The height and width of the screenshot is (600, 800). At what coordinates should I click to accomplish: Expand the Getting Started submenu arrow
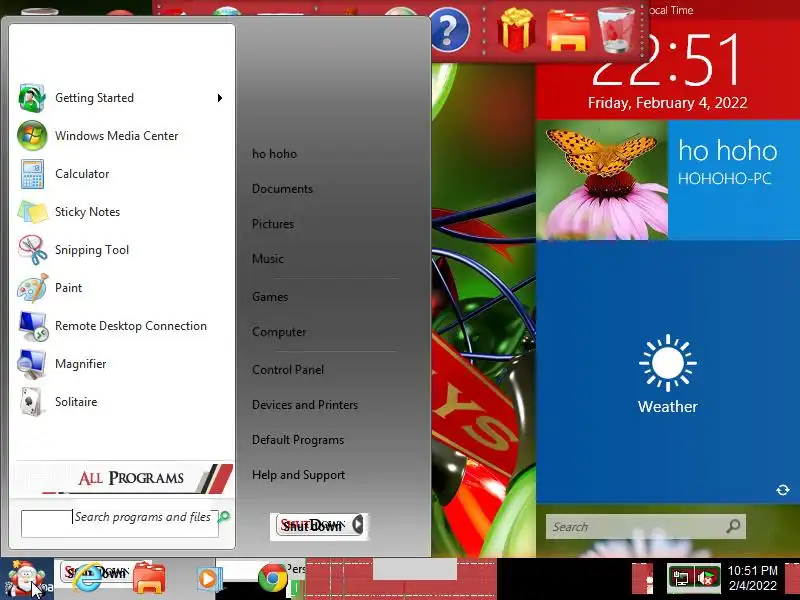(220, 98)
